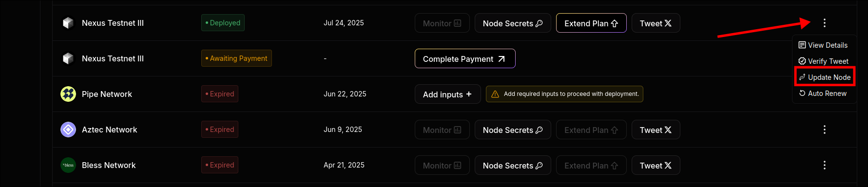Viewport: 868px width, 187px height.
Task: Click the Bless Network logo icon
Action: click(68, 165)
